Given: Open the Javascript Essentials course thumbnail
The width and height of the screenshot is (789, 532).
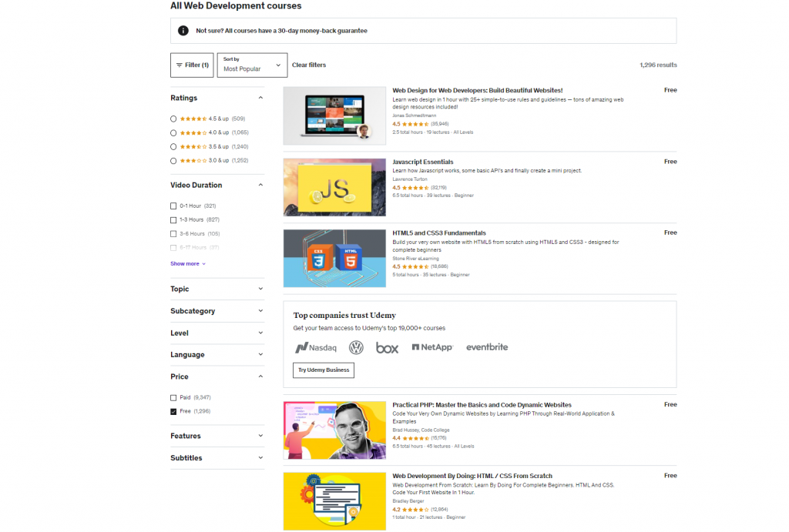Looking at the screenshot, I should point(334,187).
